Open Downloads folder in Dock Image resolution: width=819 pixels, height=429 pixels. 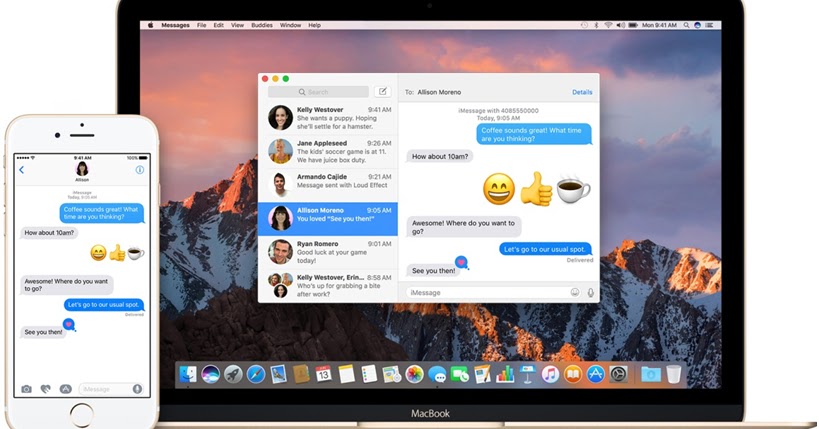pos(651,374)
